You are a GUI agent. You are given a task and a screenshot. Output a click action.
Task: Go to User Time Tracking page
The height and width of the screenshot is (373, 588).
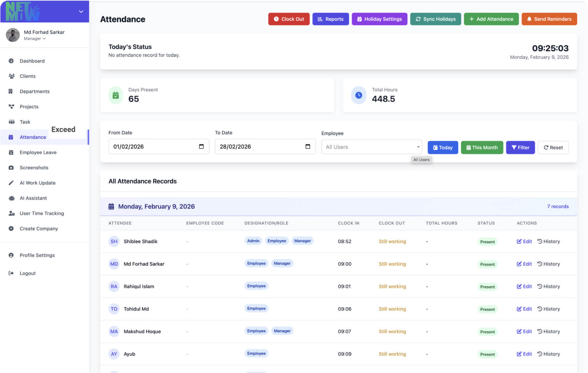click(x=42, y=213)
